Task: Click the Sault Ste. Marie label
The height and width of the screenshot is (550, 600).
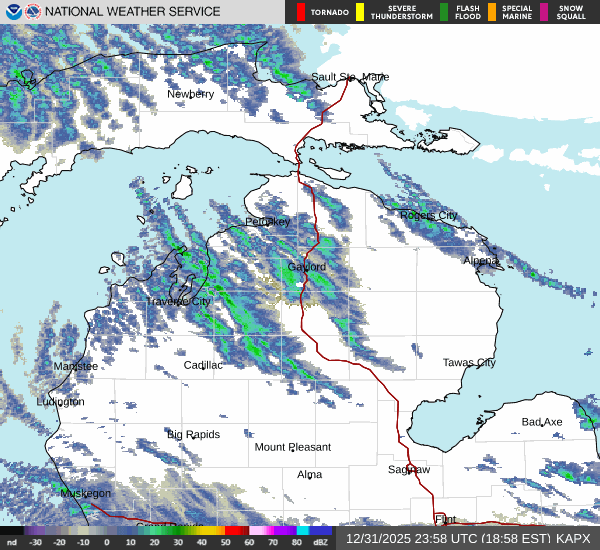Action: click(349, 77)
